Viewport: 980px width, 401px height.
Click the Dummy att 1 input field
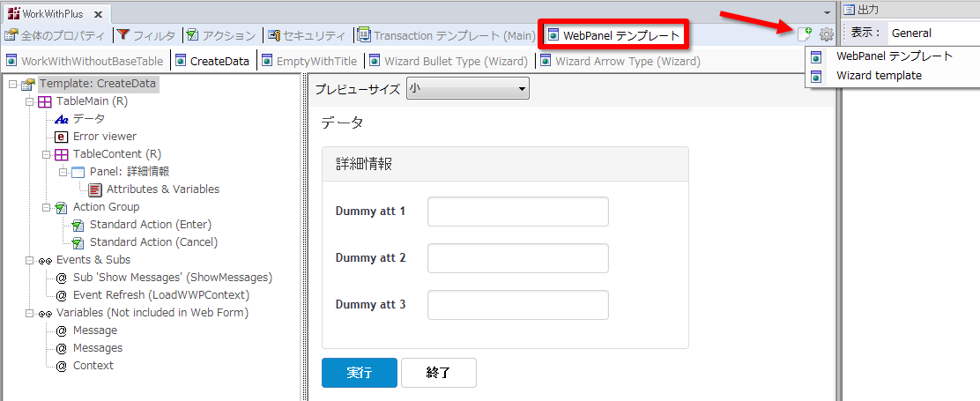click(x=517, y=212)
